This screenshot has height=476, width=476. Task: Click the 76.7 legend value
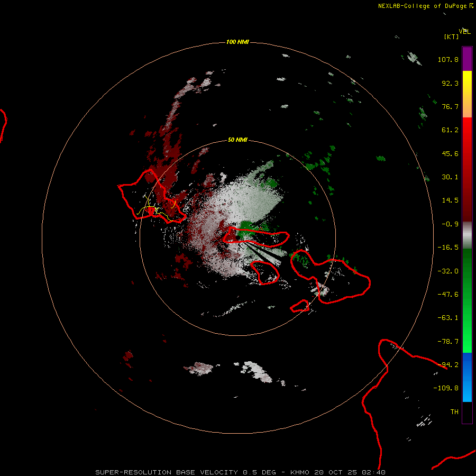coord(450,106)
